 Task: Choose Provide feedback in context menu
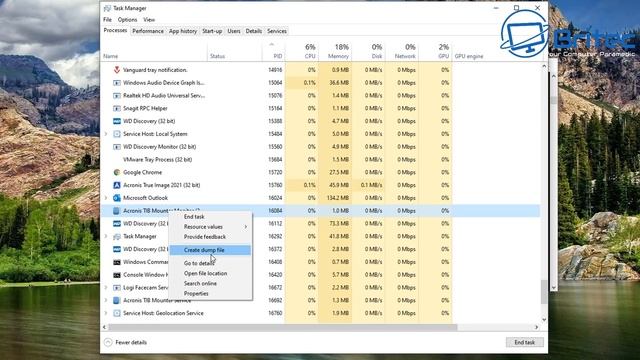pos(211,237)
